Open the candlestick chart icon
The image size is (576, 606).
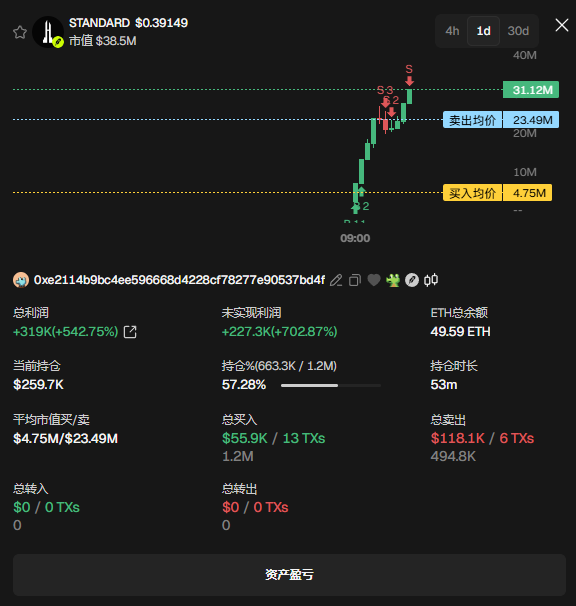pyautogui.click(x=431, y=279)
